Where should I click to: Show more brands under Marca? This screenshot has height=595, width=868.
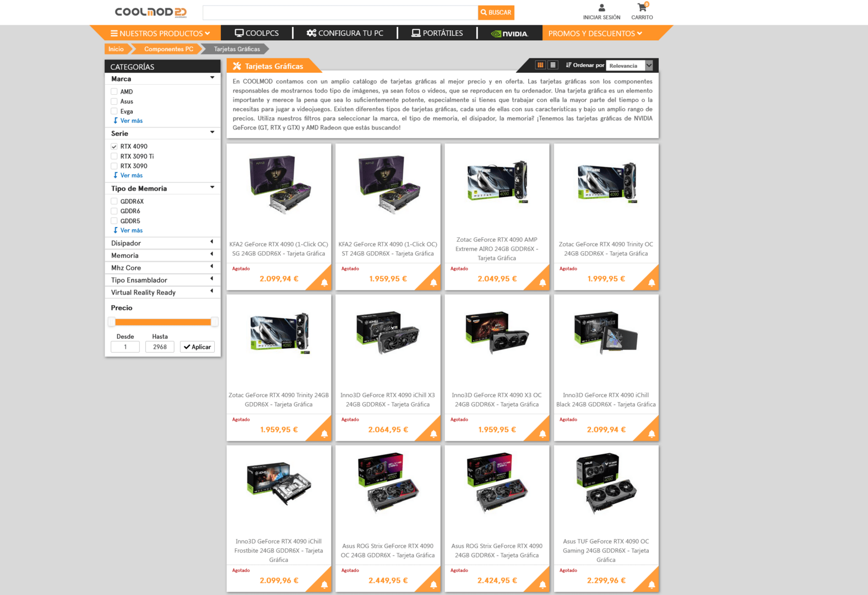coord(128,121)
